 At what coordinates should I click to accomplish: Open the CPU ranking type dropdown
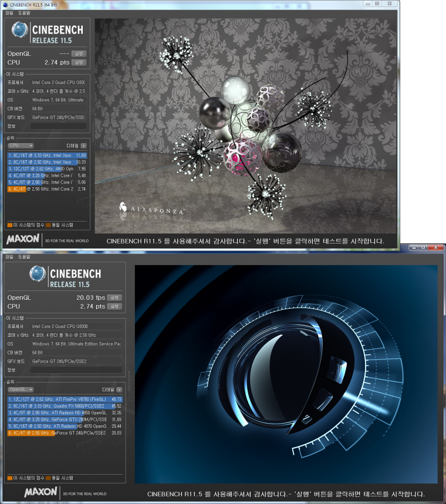click(x=21, y=146)
